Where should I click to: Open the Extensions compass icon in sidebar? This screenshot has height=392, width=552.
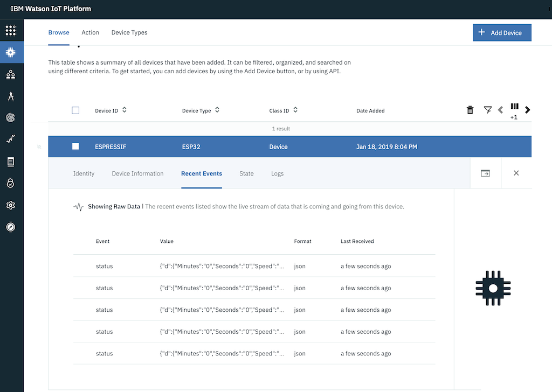click(11, 227)
